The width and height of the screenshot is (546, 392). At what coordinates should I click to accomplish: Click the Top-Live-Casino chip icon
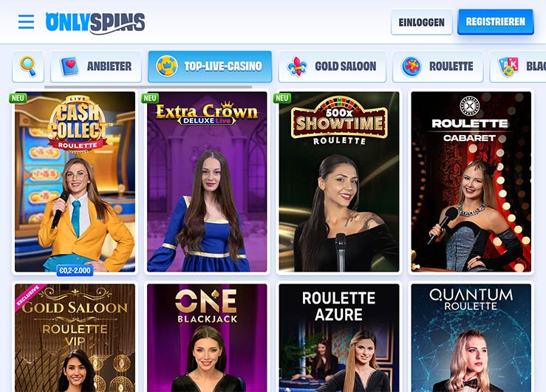(166, 66)
